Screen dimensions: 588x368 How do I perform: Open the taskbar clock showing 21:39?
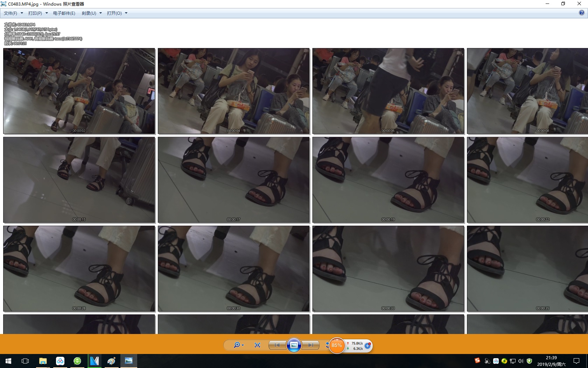tap(551, 361)
